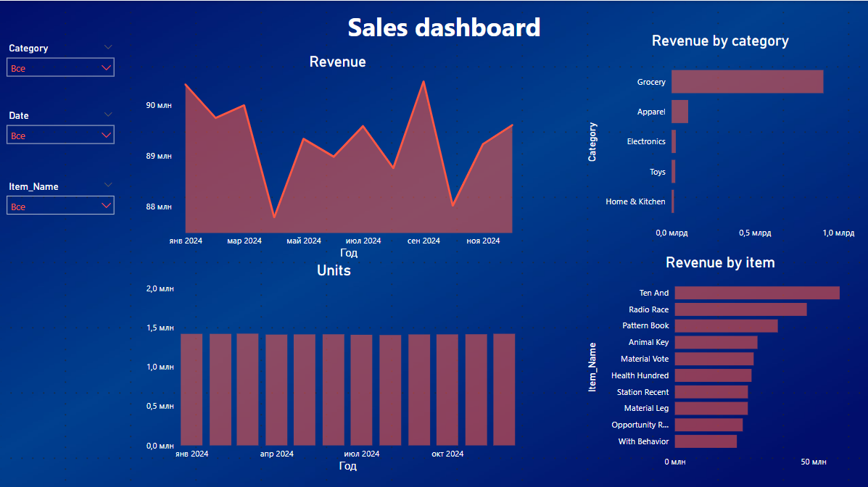Click the сен 2024 Revenue axis label
Screen dimensions: 868x487
[x=423, y=241]
